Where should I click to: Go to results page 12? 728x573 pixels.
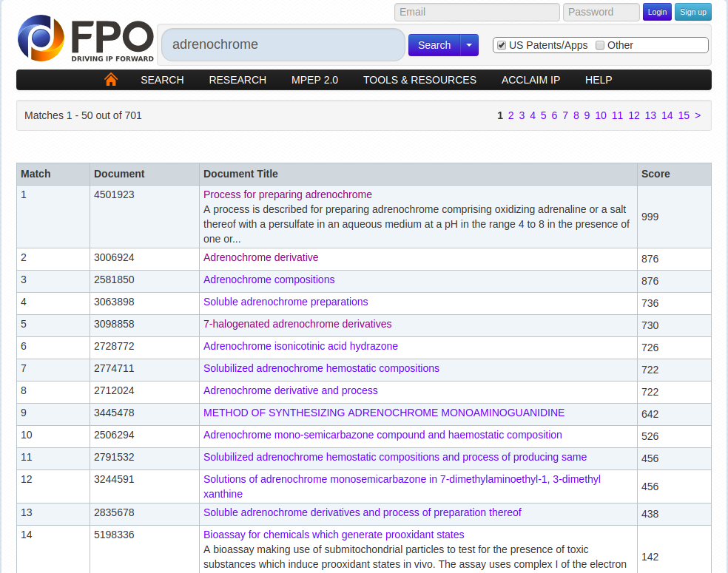pyautogui.click(x=634, y=115)
